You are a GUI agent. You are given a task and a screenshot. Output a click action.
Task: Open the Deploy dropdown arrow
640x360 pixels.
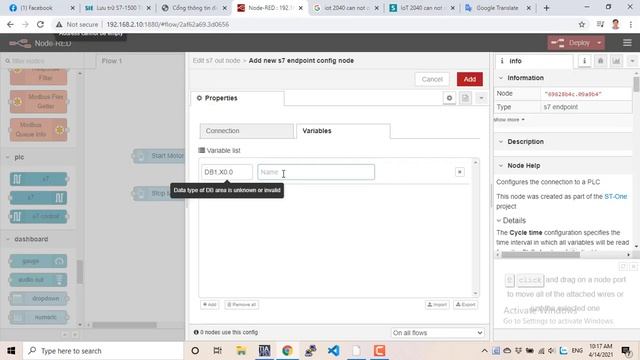click(599, 42)
